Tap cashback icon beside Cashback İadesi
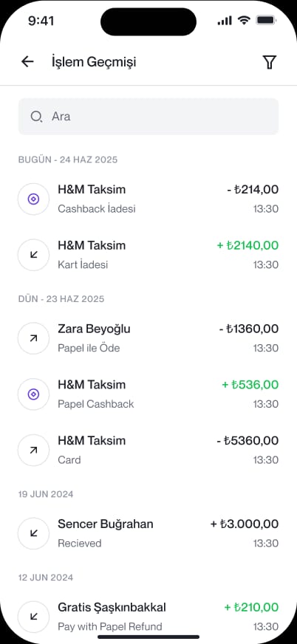The height and width of the screenshot is (644, 297). click(34, 199)
